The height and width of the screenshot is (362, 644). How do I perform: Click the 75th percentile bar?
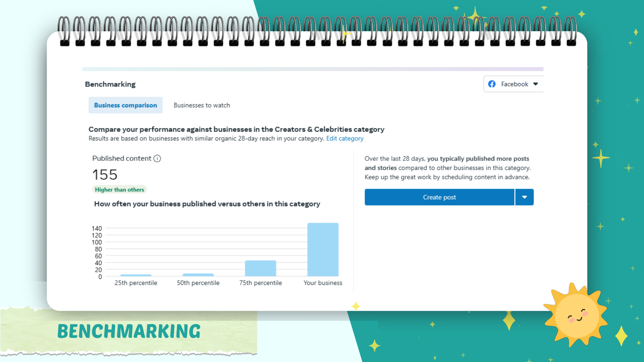tap(260, 268)
